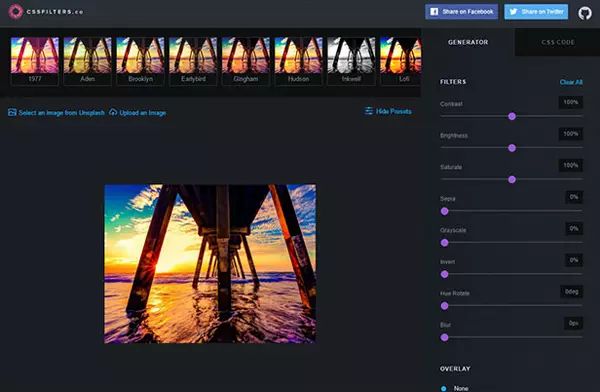Switch to the Generator tab
The image size is (600, 392).
[468, 42]
